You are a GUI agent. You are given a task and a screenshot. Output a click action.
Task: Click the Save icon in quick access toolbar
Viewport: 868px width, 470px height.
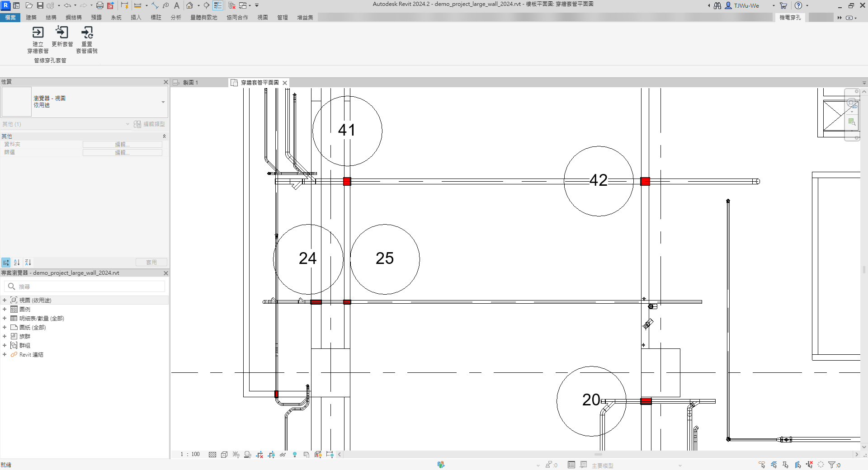point(40,5)
